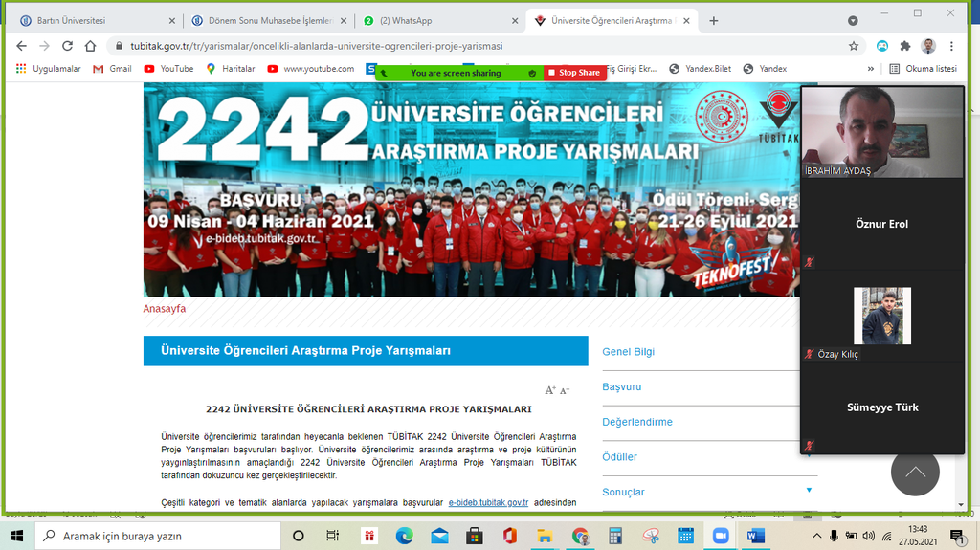Increase the page font size with A+
Image resolution: width=980 pixels, height=550 pixels.
[x=550, y=390]
